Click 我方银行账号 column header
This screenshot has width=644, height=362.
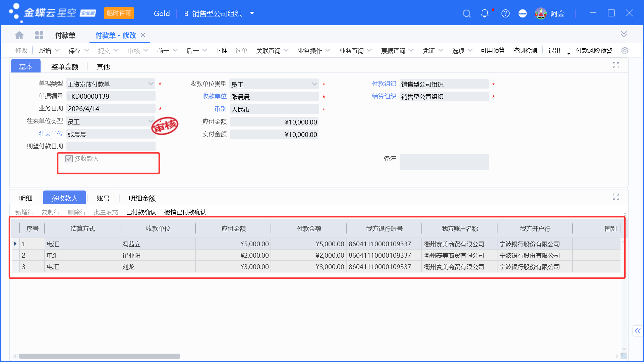[x=384, y=229]
